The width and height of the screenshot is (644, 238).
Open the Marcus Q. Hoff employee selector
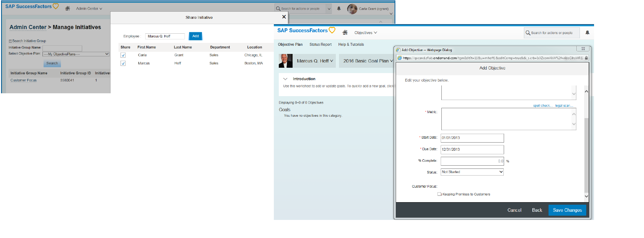coord(315,61)
